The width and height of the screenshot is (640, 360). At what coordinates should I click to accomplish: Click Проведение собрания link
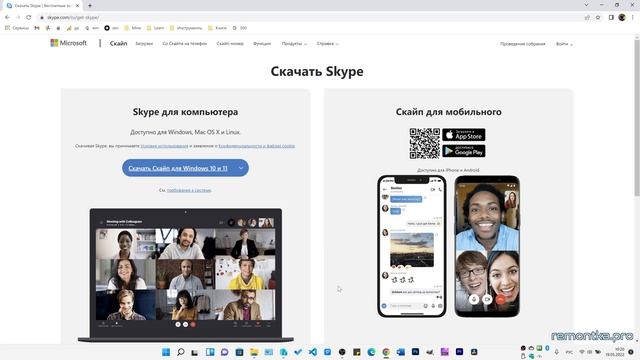click(x=522, y=44)
